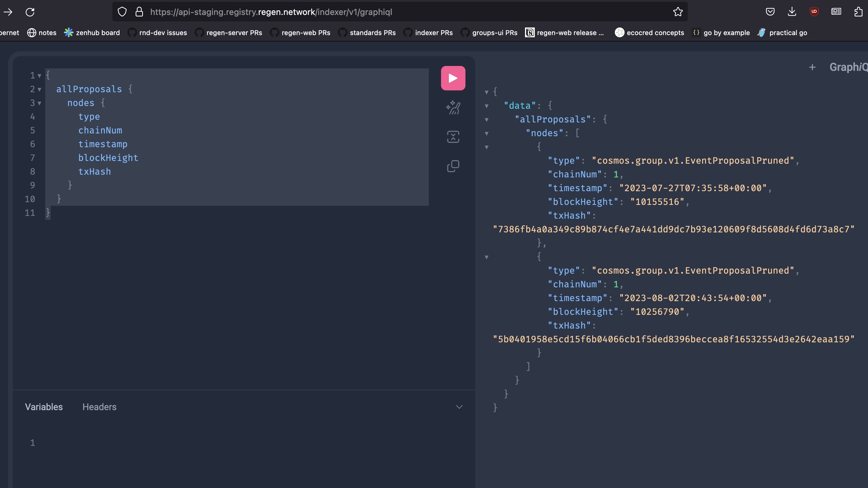868x488 pixels.
Task: Switch to the Headers tab
Action: click(99, 407)
